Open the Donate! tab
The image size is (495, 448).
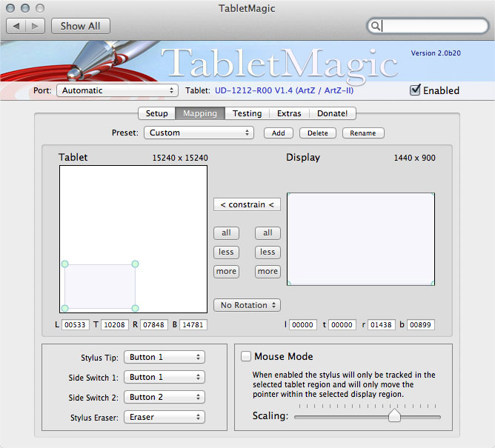click(333, 113)
